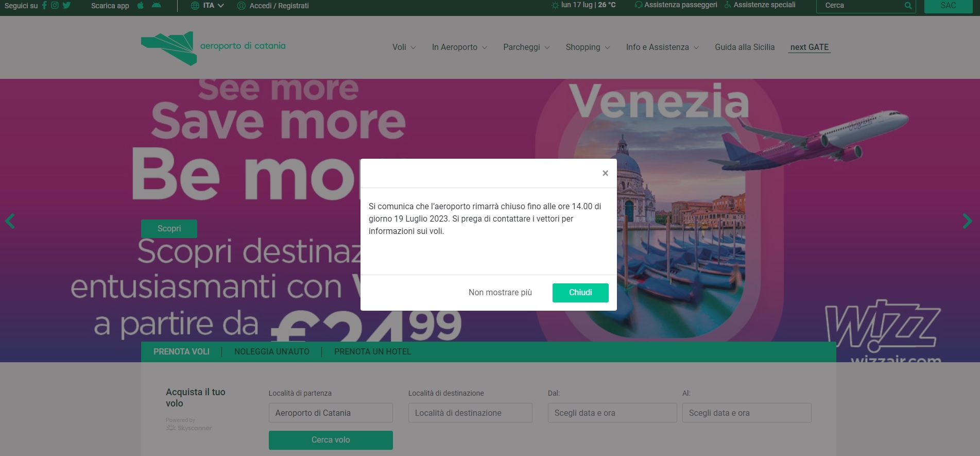Image resolution: width=980 pixels, height=456 pixels.
Task: Open the Dal date picker field
Action: point(612,413)
